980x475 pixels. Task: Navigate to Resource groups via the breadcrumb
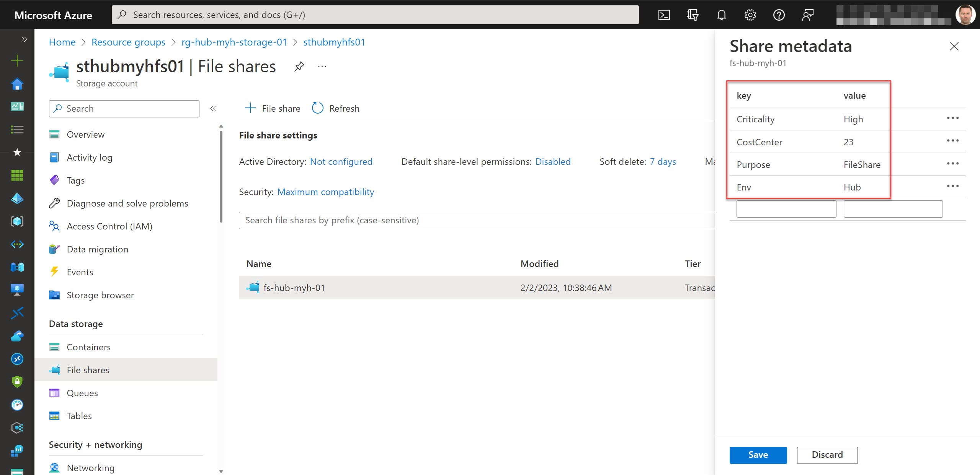click(x=128, y=42)
